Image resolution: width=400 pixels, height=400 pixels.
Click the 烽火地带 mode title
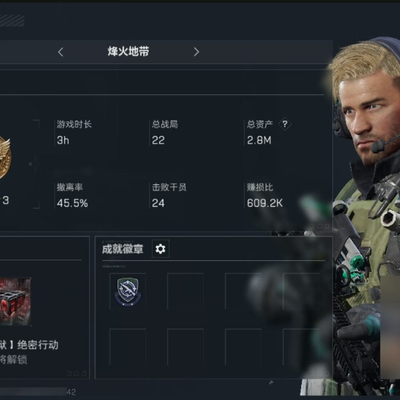tap(128, 51)
